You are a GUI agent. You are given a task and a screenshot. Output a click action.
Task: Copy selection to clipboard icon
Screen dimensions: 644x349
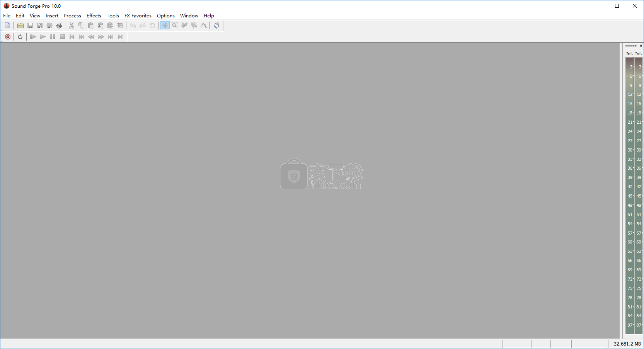click(x=81, y=26)
